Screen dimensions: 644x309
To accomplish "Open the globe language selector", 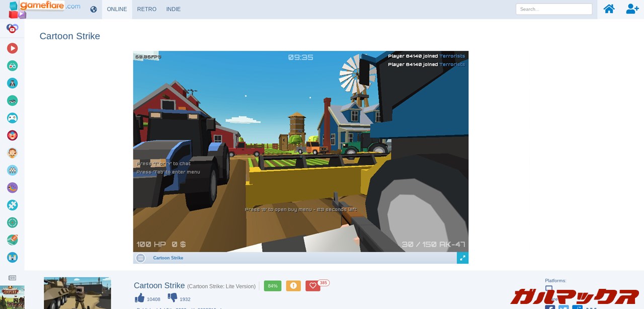I will 94,10.
